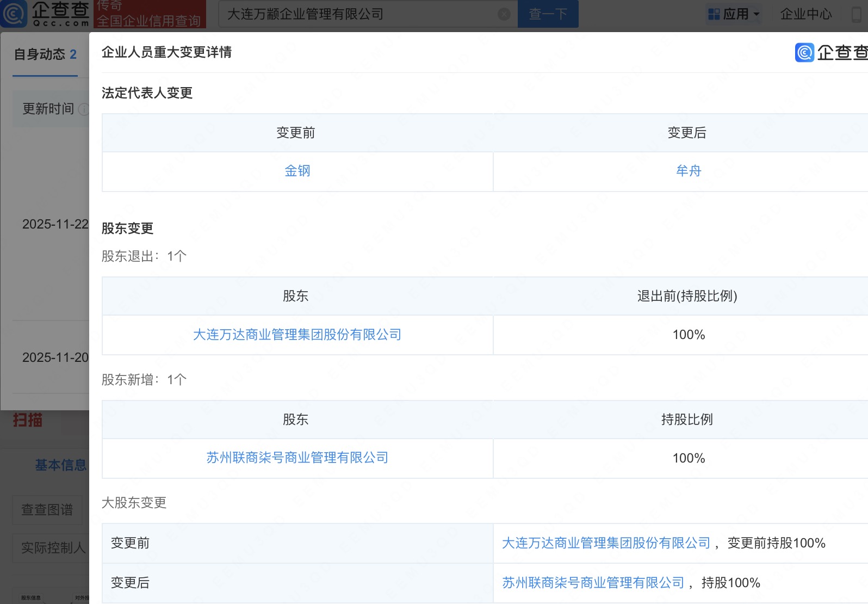Image resolution: width=868 pixels, height=604 pixels.
Task: Open 苏州联商柒号 link in 股东新增 table
Action: click(x=297, y=458)
